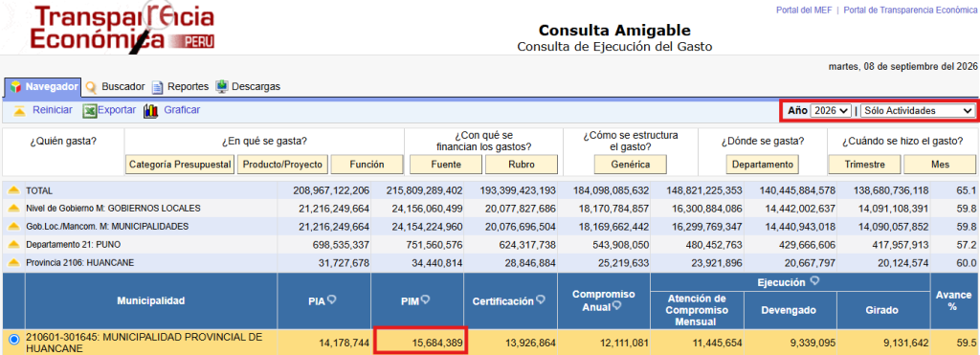980x355 pixels.
Task: Click the Buscador magnifier icon
Action: pos(92,87)
